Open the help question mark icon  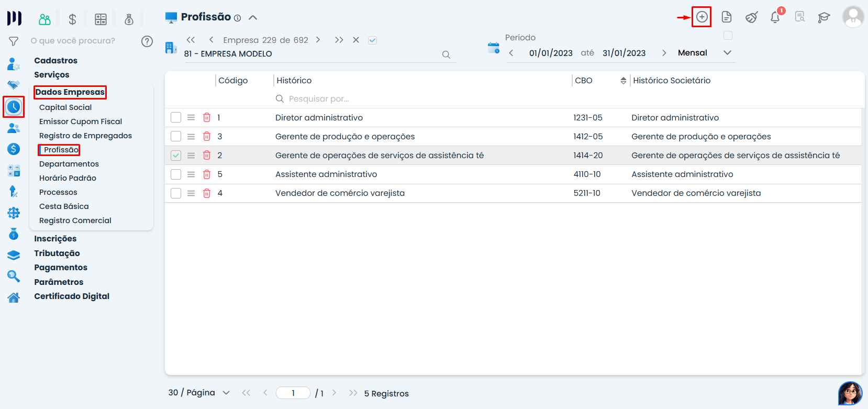[147, 41]
